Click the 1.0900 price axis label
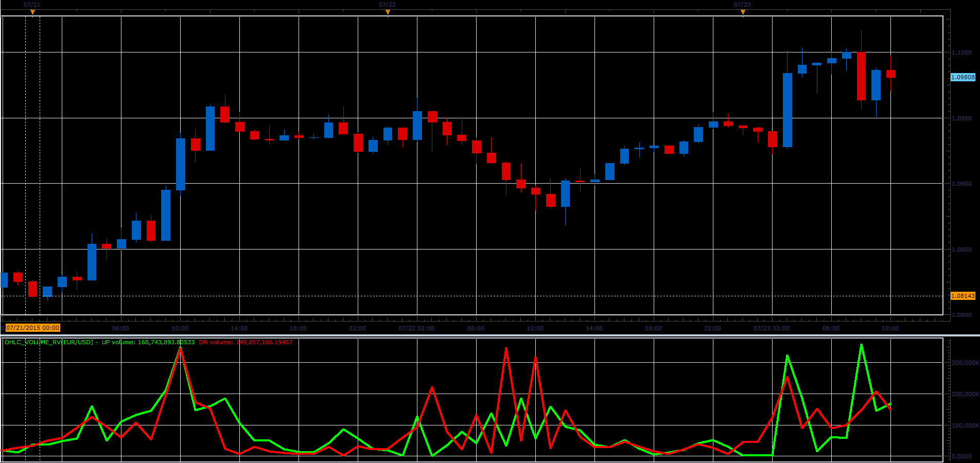The image size is (980, 463). click(x=962, y=184)
